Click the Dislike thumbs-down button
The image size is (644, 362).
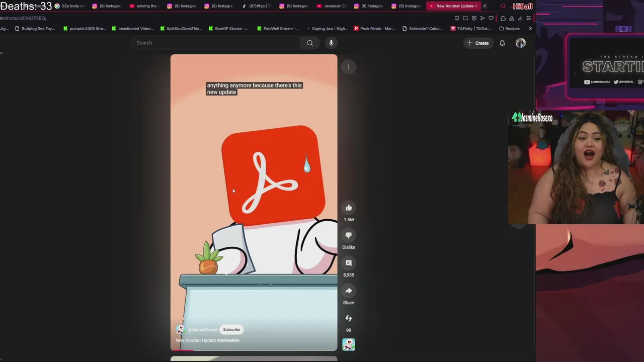[x=349, y=235]
